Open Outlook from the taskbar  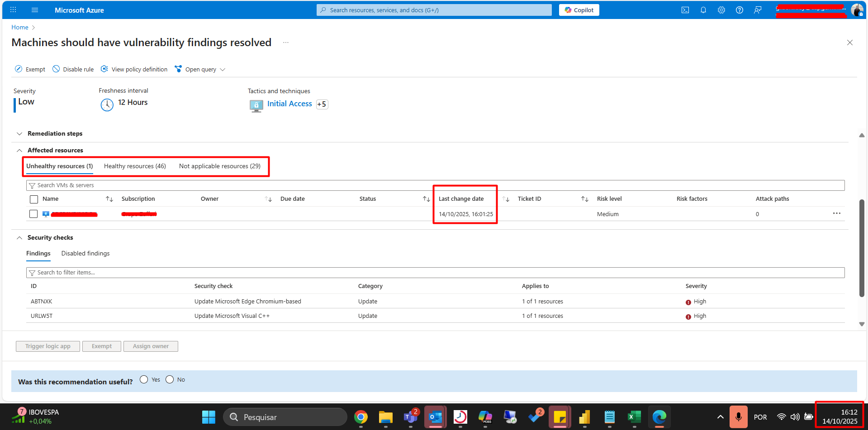436,417
